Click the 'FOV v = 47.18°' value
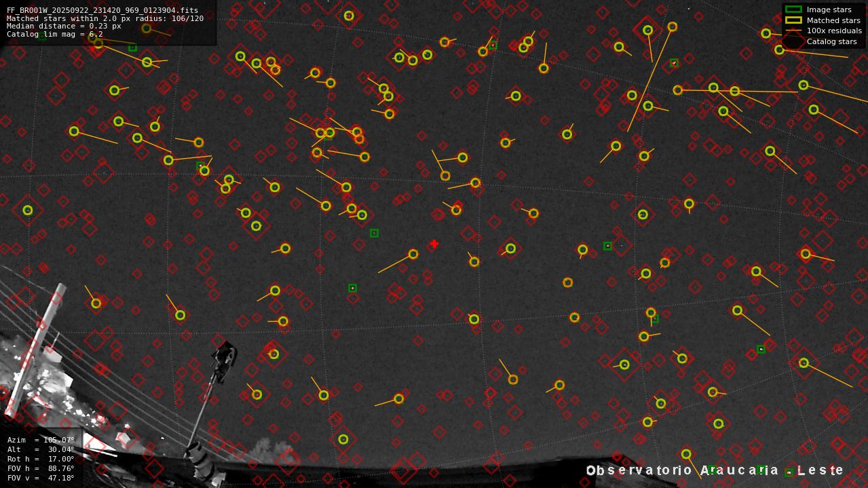Image resolution: width=868 pixels, height=488 pixels. tap(41, 478)
